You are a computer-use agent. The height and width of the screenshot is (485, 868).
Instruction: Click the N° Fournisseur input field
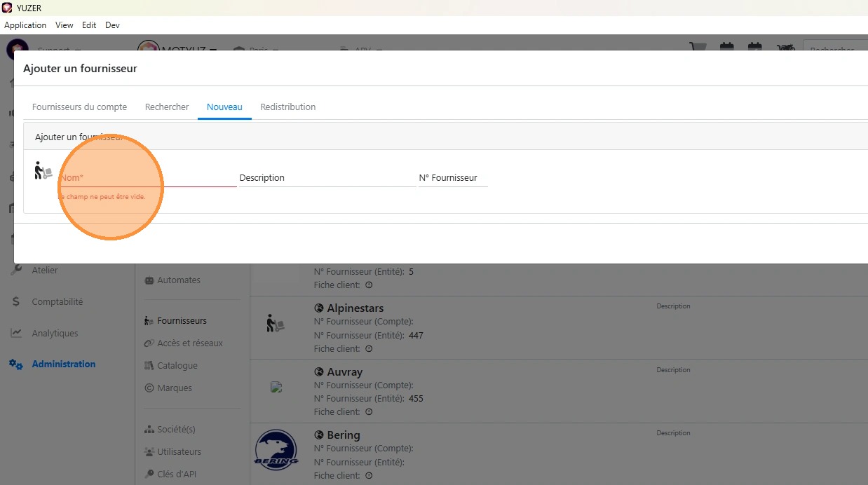pos(453,178)
